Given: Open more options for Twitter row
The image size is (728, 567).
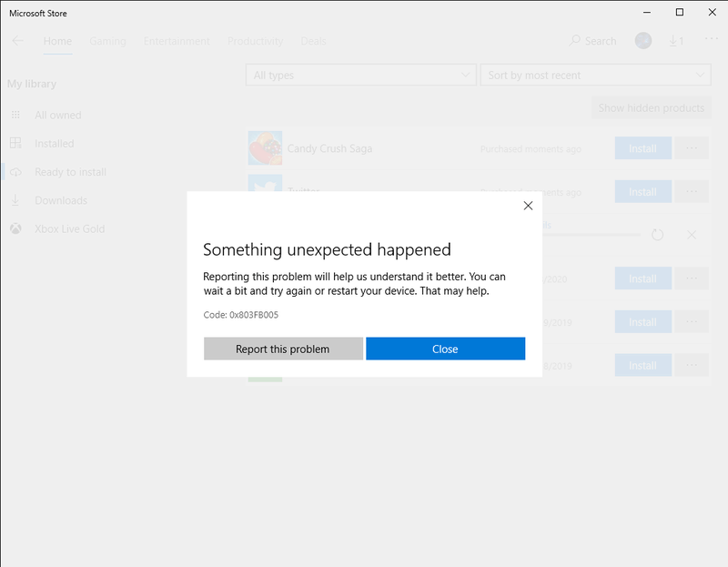Looking at the screenshot, I should (692, 191).
